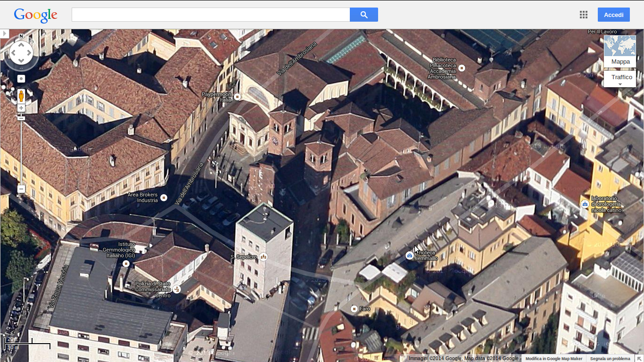Click the blue magnifier search button
The height and width of the screenshot is (362, 644).
pos(364,15)
